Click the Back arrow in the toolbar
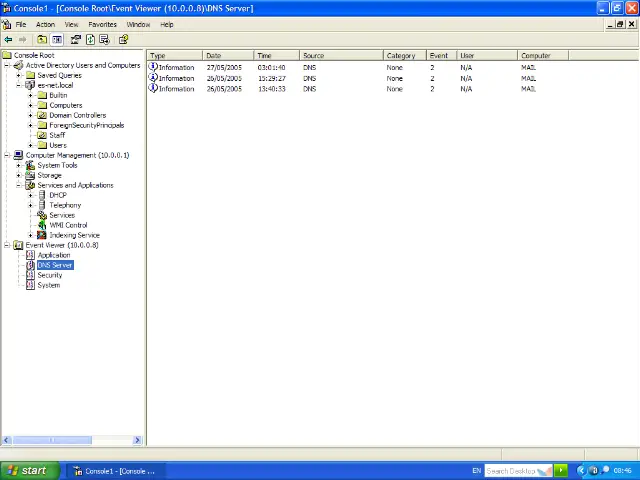Screen dimensions: 640x480 (x=9, y=40)
